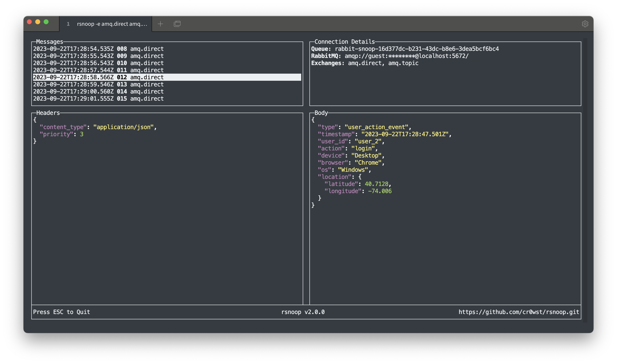This screenshot has width=617, height=364.
Task: Click highlighted message 012 row
Action: coord(98,77)
